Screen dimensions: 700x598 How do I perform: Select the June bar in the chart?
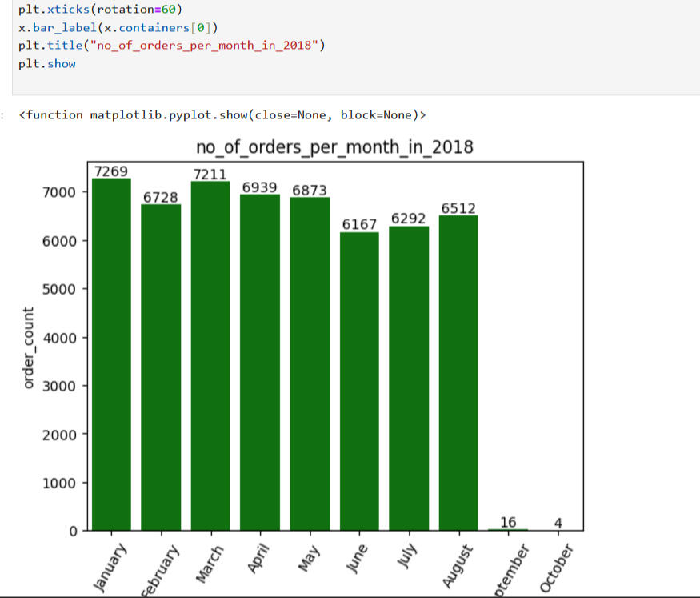pos(359,381)
